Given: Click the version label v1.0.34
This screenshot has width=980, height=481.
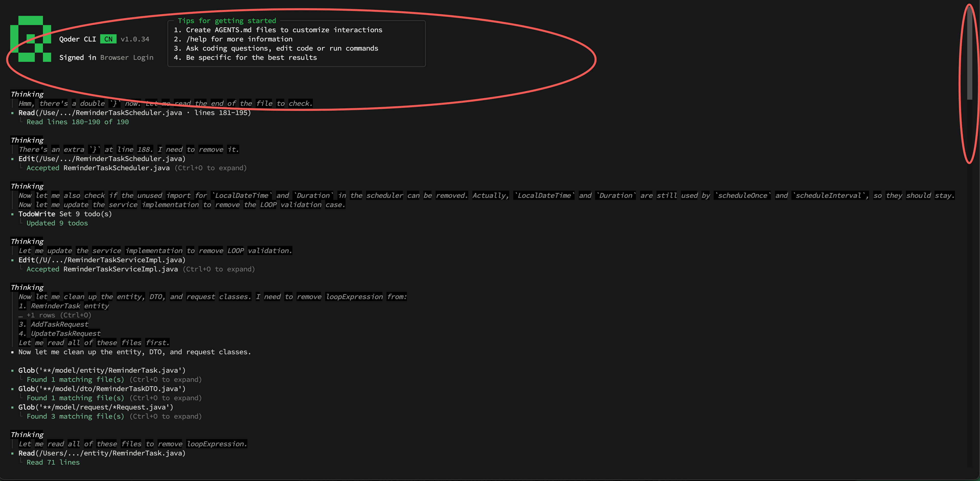Looking at the screenshot, I should coord(135,39).
